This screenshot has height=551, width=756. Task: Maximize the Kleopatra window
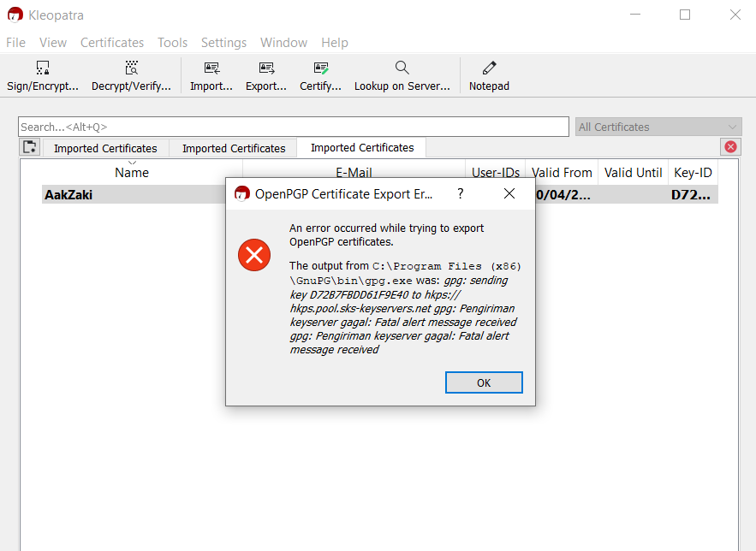coord(685,15)
